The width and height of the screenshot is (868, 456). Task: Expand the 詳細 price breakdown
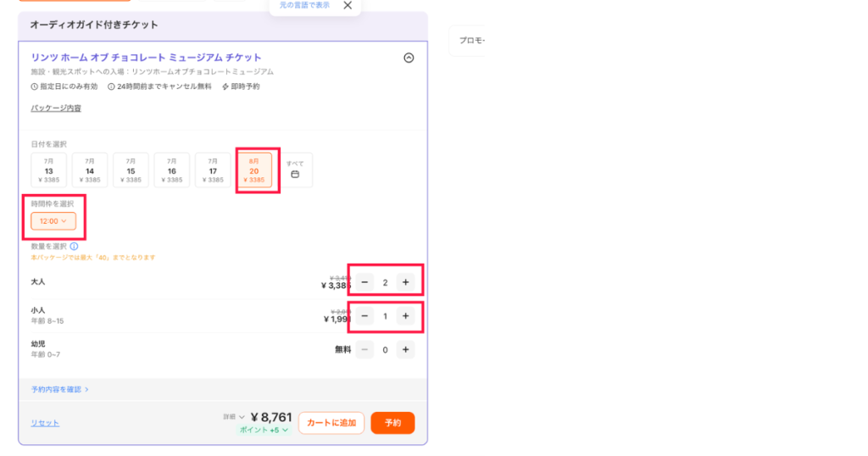234,417
